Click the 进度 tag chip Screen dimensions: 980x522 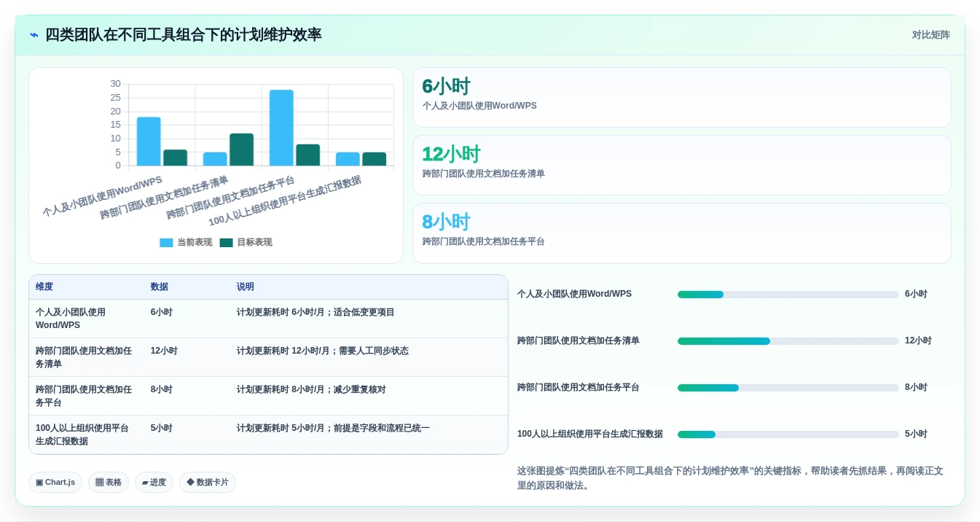[154, 482]
